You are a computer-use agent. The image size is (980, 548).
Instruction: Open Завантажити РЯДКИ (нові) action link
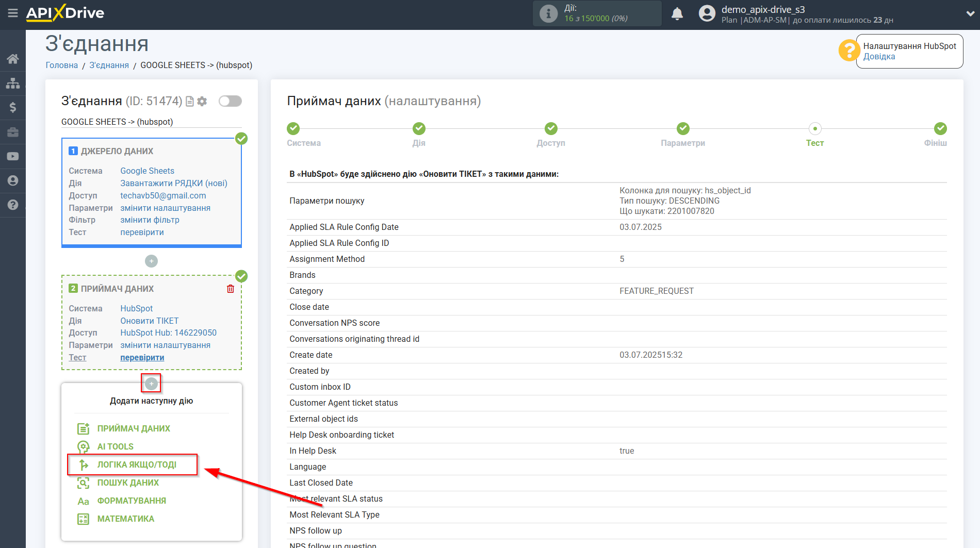coord(174,183)
